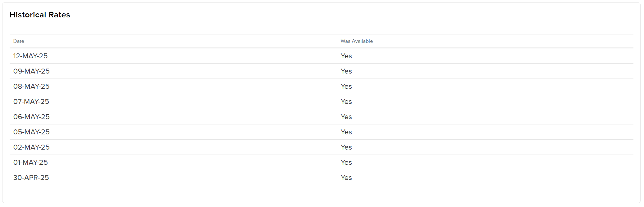
Task: Click Yes value for 05-MAY-25
Action: pos(346,132)
